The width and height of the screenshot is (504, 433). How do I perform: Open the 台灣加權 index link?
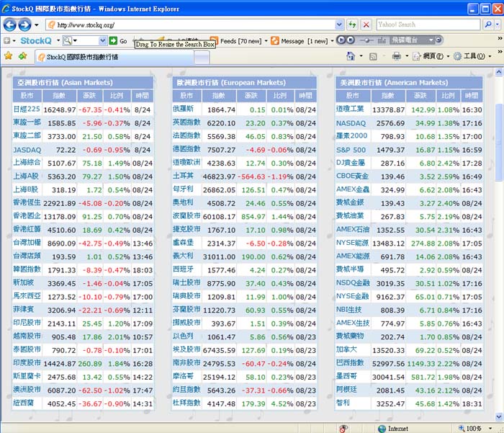click(x=27, y=243)
